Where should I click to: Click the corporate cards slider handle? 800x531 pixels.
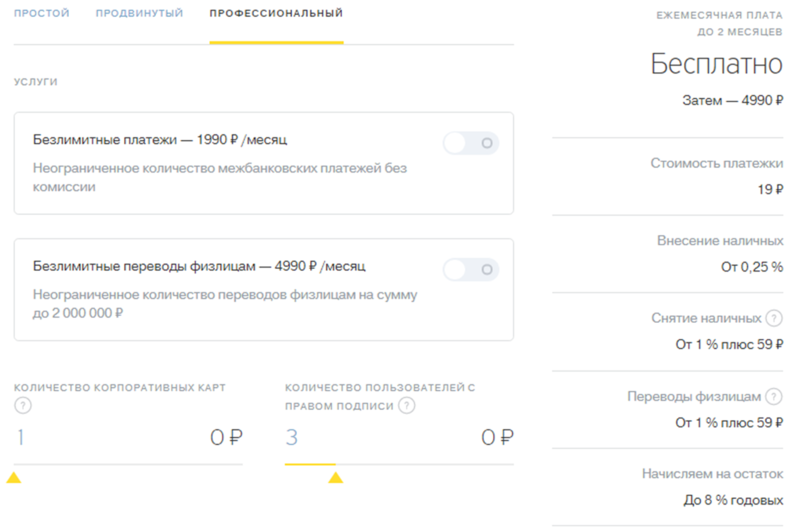14,478
